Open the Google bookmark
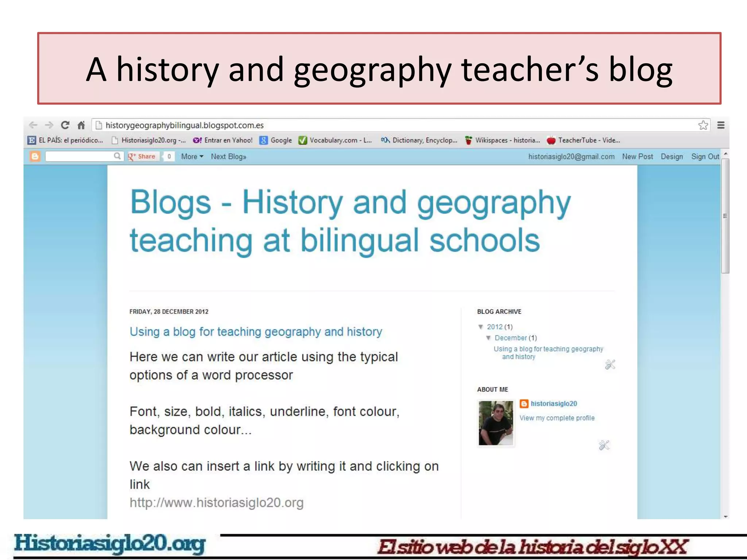 coord(276,140)
